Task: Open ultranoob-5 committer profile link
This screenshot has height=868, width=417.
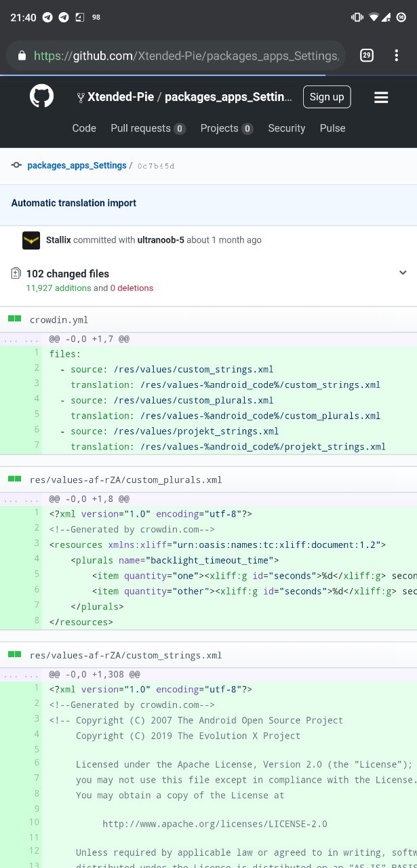Action: point(160,240)
